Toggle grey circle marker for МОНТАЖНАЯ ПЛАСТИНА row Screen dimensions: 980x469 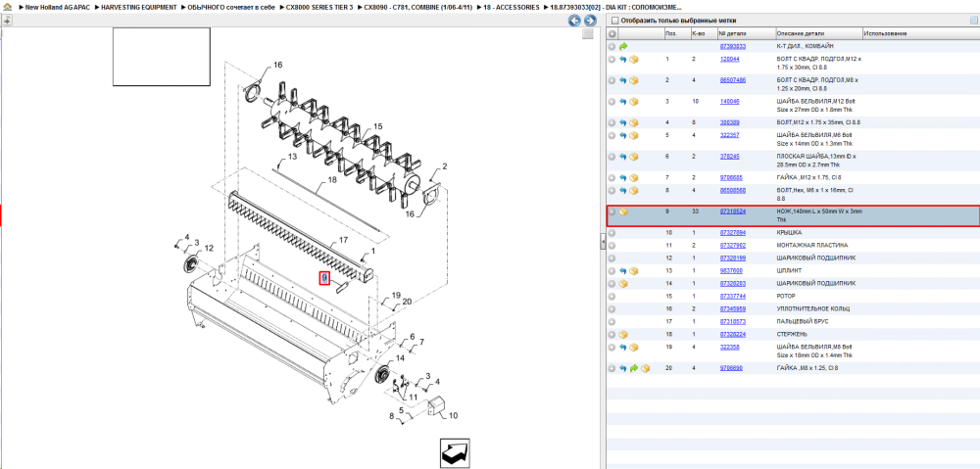click(x=612, y=246)
